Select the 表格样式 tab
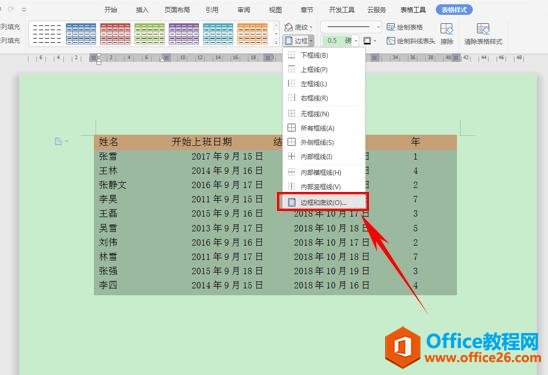The height and width of the screenshot is (375, 548). pyautogui.click(x=454, y=10)
